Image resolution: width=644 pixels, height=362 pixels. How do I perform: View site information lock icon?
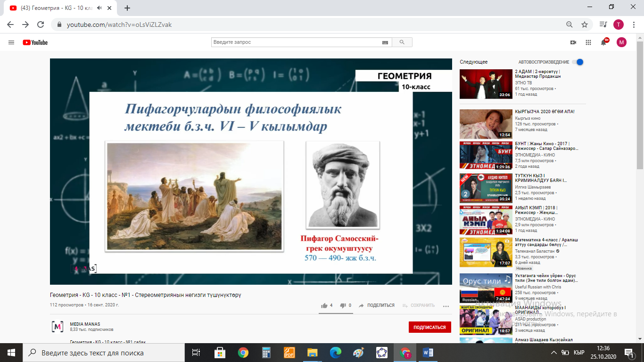pyautogui.click(x=59, y=25)
